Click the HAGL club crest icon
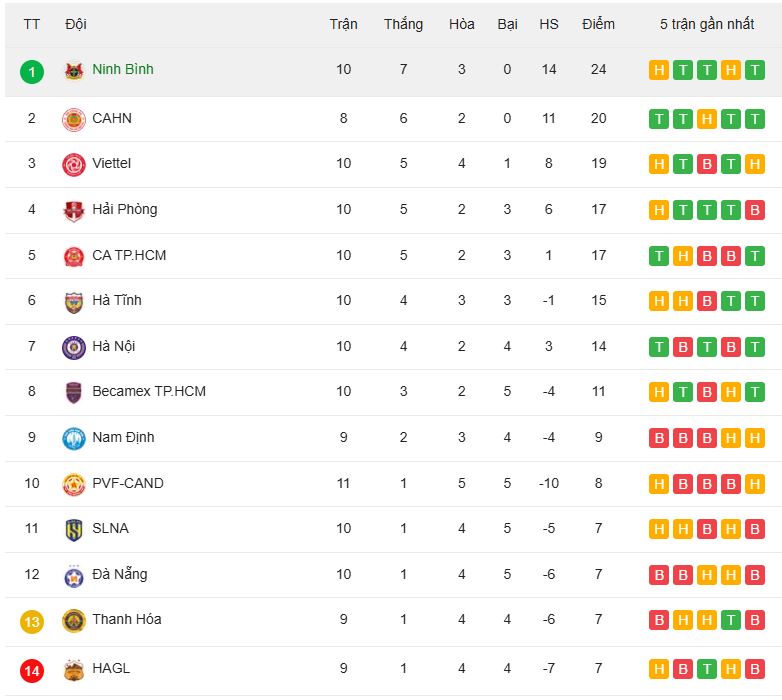782x700 pixels. 74,669
